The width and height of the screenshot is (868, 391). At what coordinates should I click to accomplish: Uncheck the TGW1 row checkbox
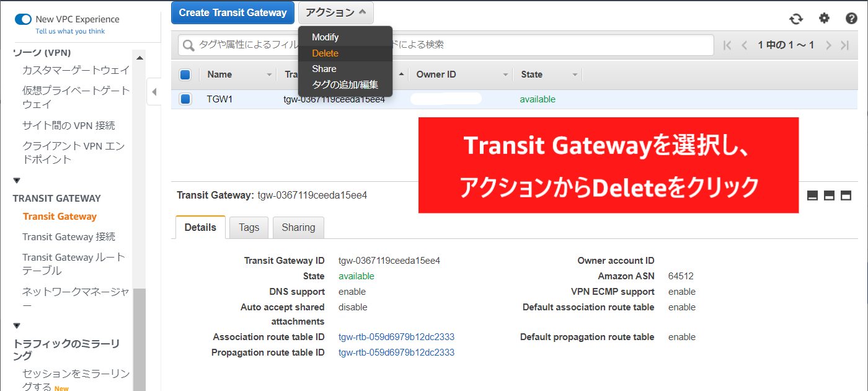click(185, 99)
